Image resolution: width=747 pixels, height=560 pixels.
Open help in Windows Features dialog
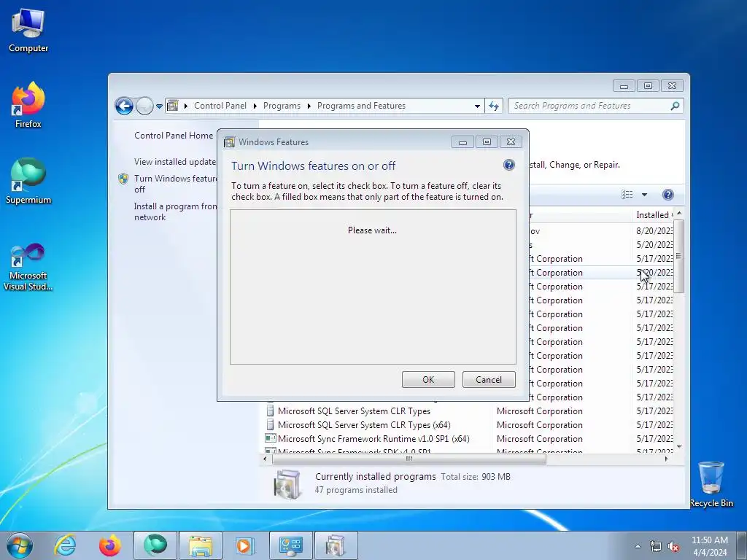[x=508, y=165]
